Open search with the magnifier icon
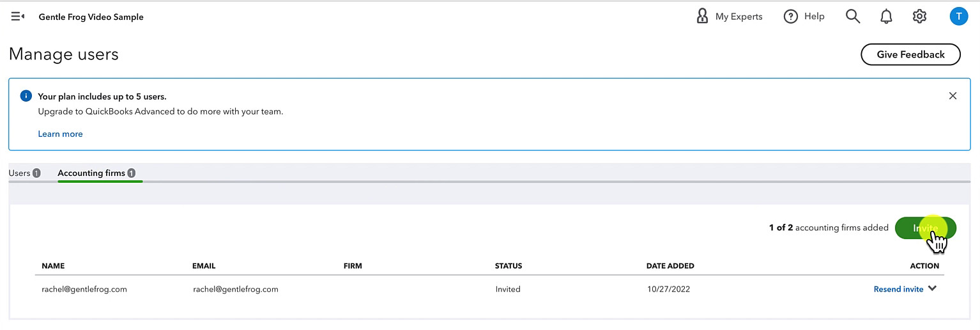This screenshot has height=330, width=980. coord(852,17)
